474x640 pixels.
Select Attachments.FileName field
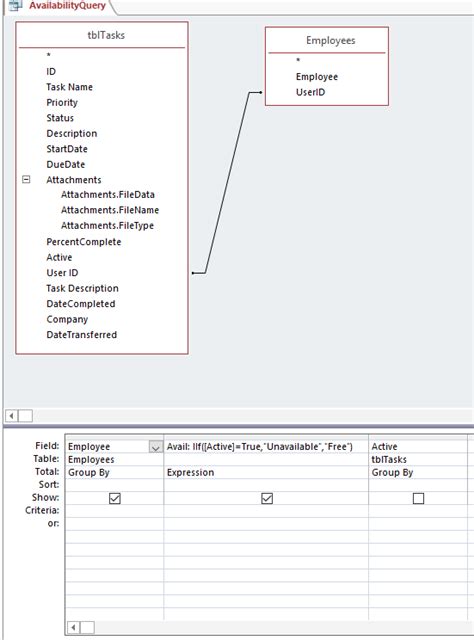[110, 210]
